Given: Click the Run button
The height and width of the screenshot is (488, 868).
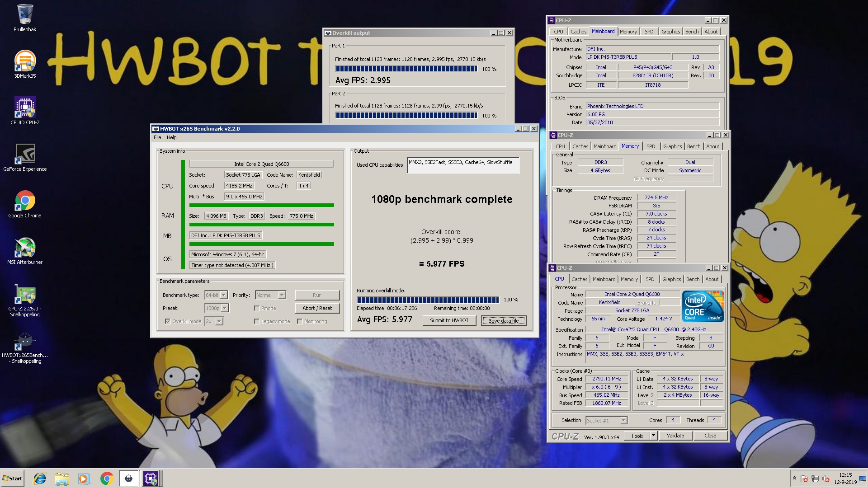Looking at the screenshot, I should pyautogui.click(x=317, y=295).
